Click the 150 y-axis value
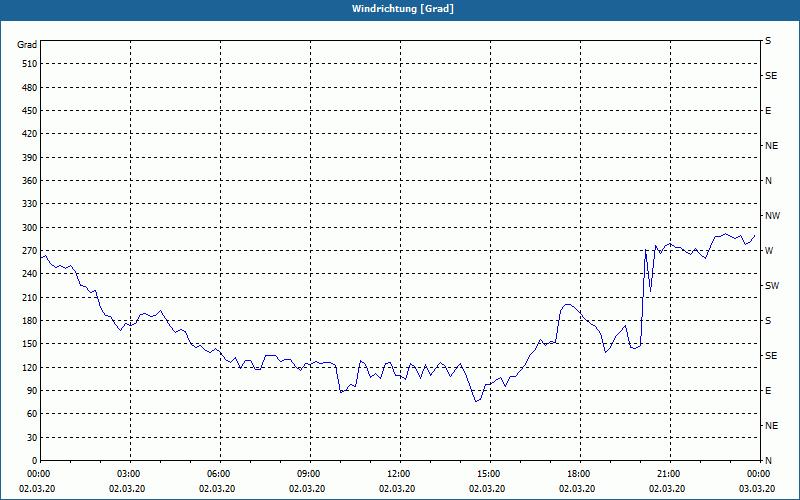This screenshot has width=800, height=500. [30, 344]
